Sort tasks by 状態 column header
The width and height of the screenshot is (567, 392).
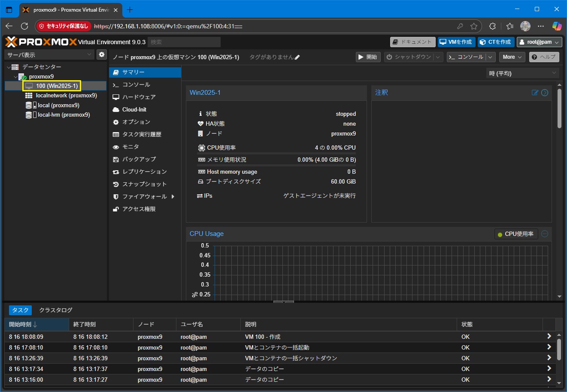(x=500, y=324)
